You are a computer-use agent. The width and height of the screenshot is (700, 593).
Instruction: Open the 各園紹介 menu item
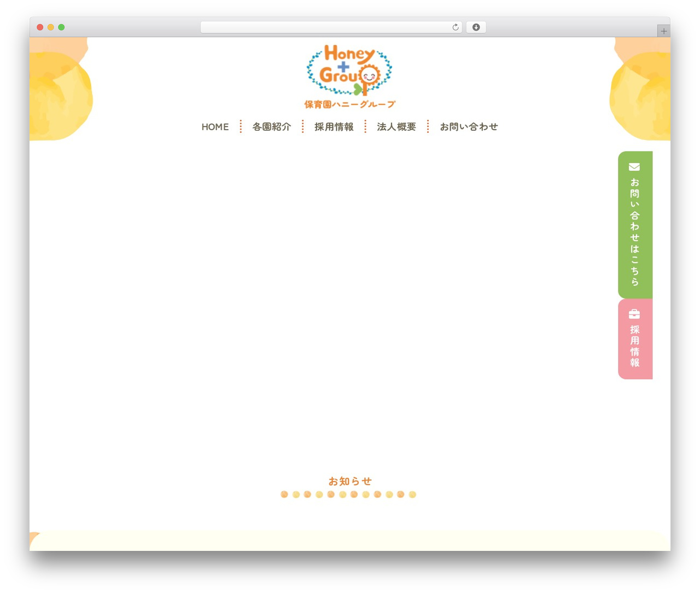pos(271,127)
